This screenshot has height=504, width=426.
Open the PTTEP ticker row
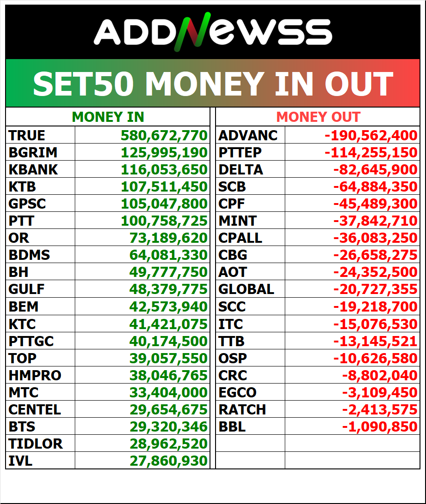click(240, 152)
